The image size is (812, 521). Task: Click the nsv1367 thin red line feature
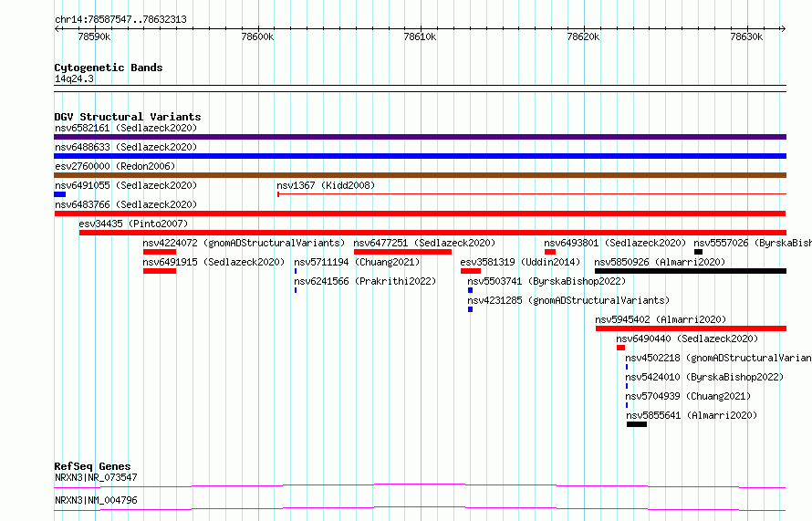(x=532, y=194)
